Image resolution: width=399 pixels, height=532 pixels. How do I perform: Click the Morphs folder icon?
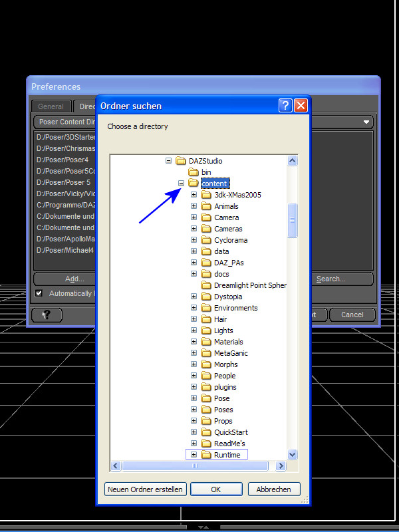tap(206, 364)
